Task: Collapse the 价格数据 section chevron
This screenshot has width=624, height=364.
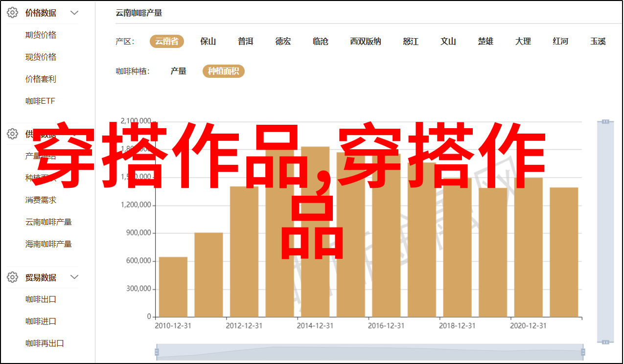Action: [74, 13]
